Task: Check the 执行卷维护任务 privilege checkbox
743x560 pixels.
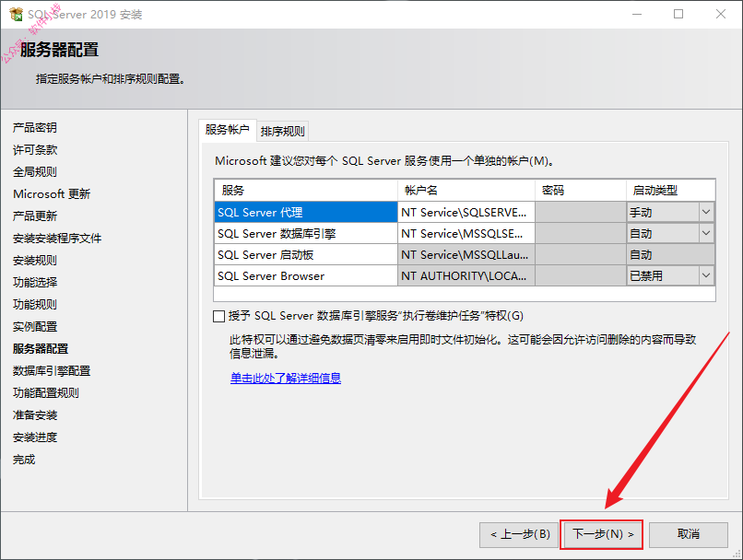Action: [218, 316]
